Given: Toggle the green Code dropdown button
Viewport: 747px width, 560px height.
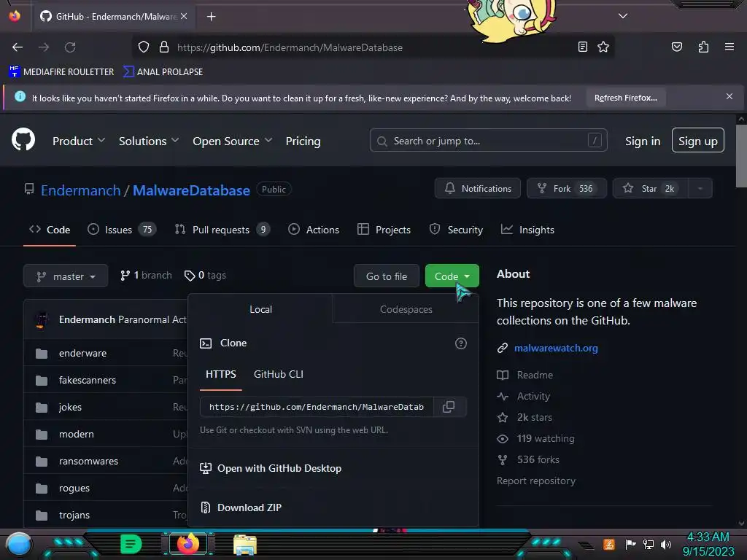Looking at the screenshot, I should (x=452, y=276).
